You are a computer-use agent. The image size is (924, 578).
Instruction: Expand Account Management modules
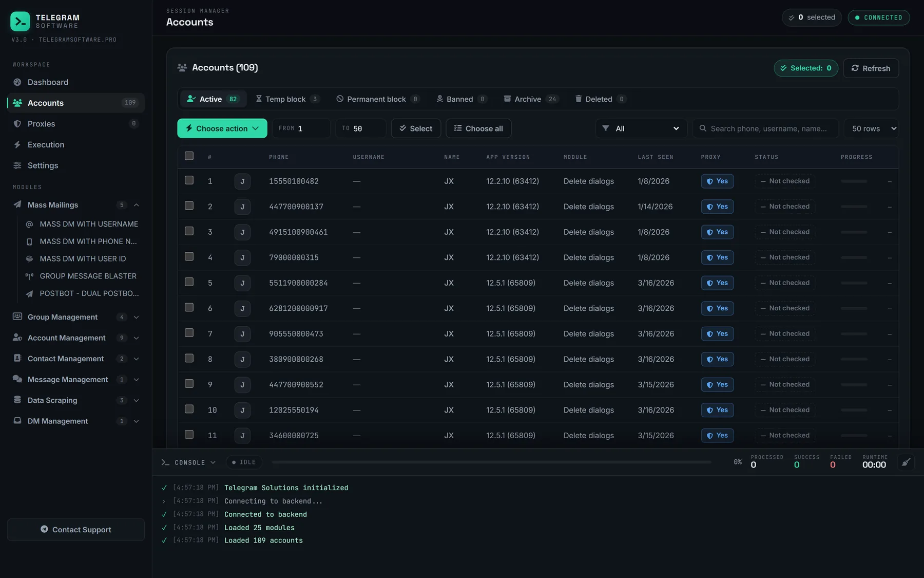76,338
